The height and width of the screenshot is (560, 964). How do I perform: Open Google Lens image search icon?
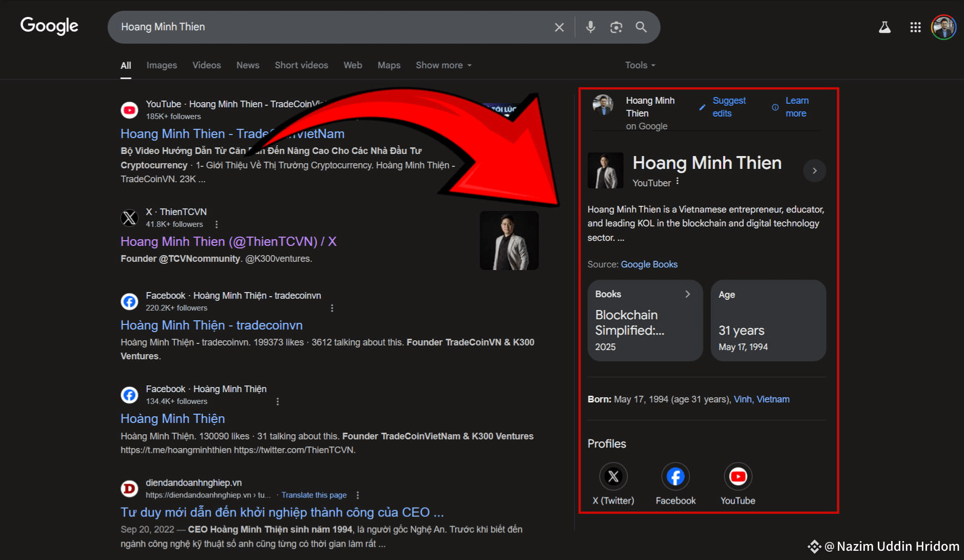pyautogui.click(x=616, y=27)
